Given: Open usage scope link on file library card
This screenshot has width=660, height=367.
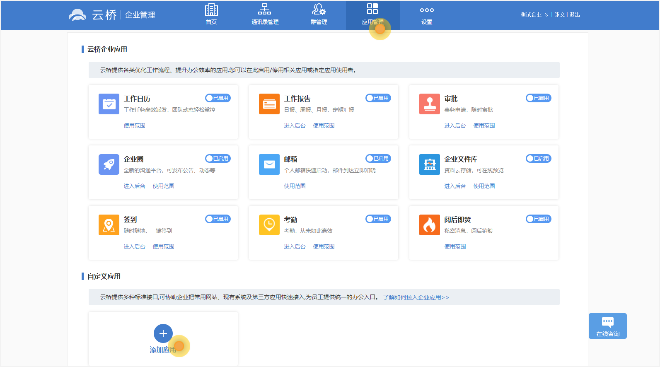Looking at the screenshot, I should click(x=484, y=186).
